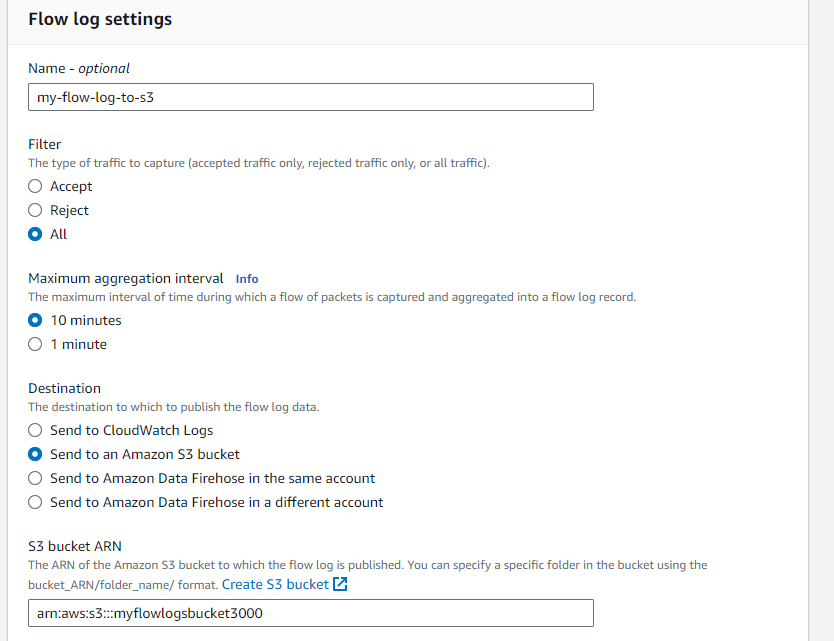Select Amazon Data Firehose in the same account
The height and width of the screenshot is (641, 834).
36,478
